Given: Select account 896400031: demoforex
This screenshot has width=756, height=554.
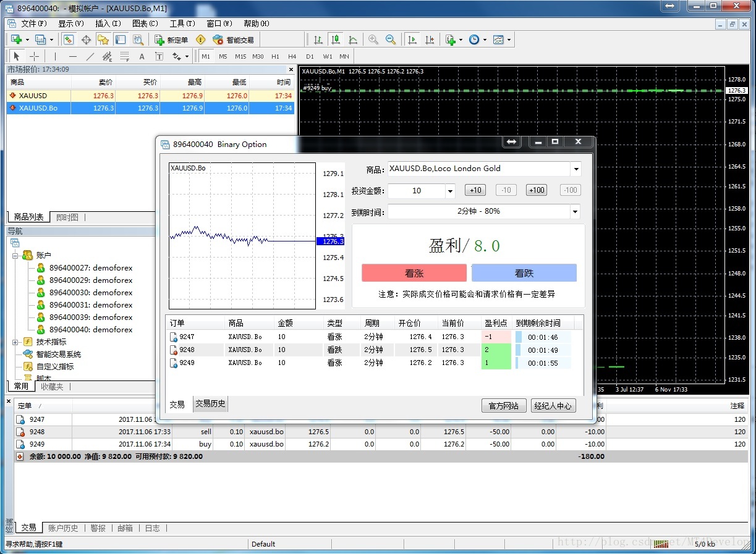Looking at the screenshot, I should coord(91,304).
